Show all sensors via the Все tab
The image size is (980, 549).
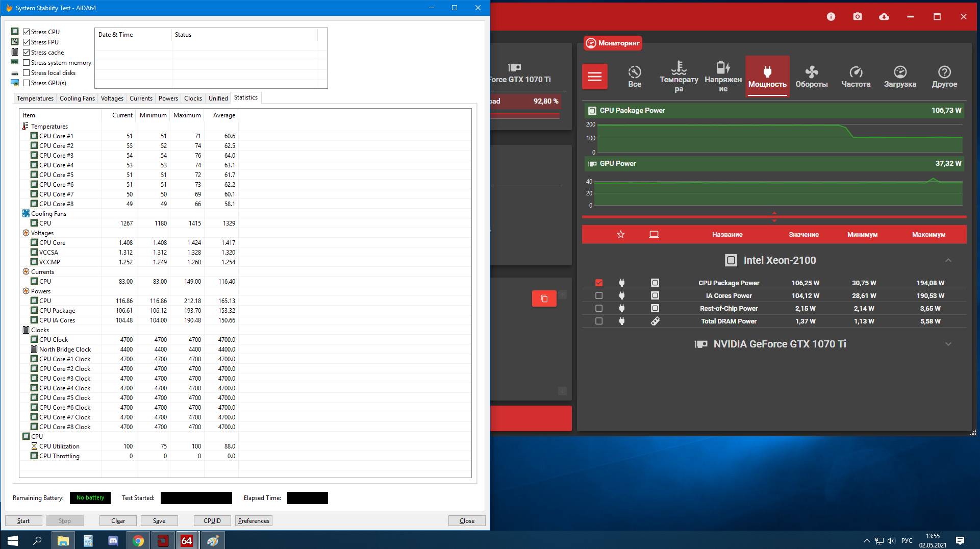tap(635, 77)
